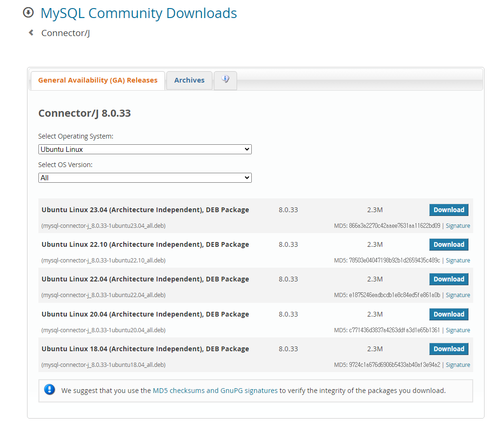Click filename mysql-connector-j_8.0.33-1ubuntu20.04_all.deb
The height and width of the screenshot is (430, 504).
(103, 330)
